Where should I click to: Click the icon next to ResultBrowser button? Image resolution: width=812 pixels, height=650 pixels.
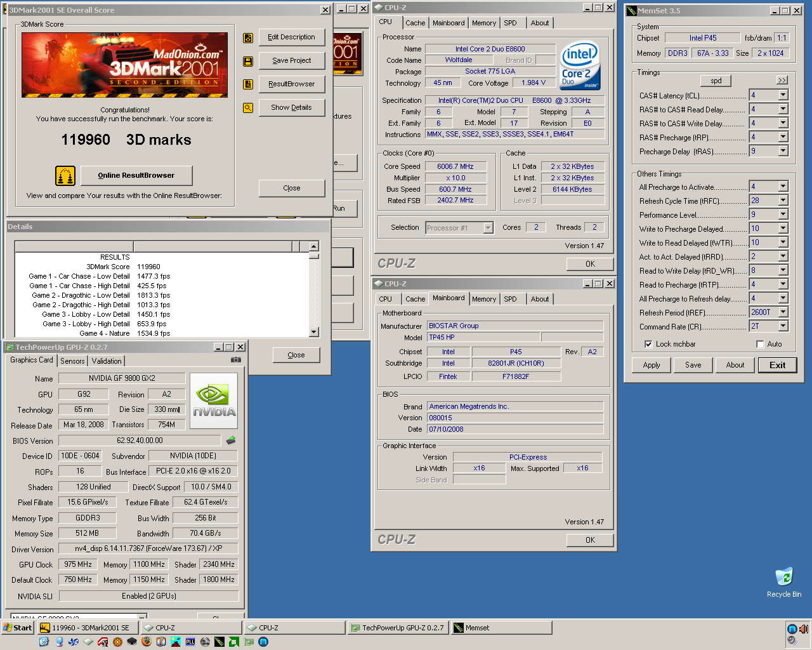248,84
